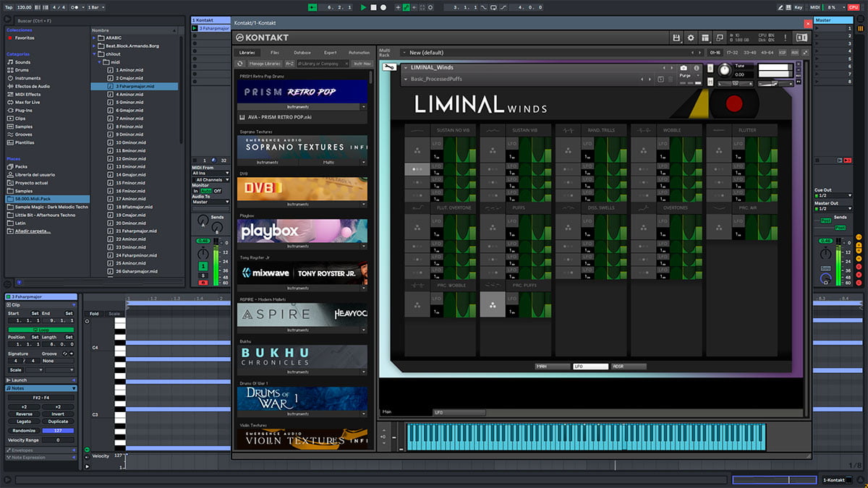Switch to the Expert tab in Kontakt
Screen dimensions: 868x488
point(330,53)
